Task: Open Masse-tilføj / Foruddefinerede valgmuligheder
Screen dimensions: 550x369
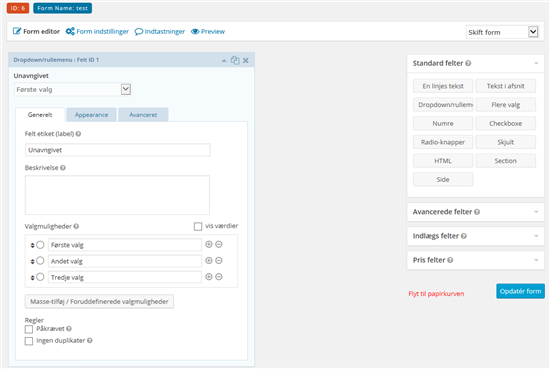Action: pos(99,301)
